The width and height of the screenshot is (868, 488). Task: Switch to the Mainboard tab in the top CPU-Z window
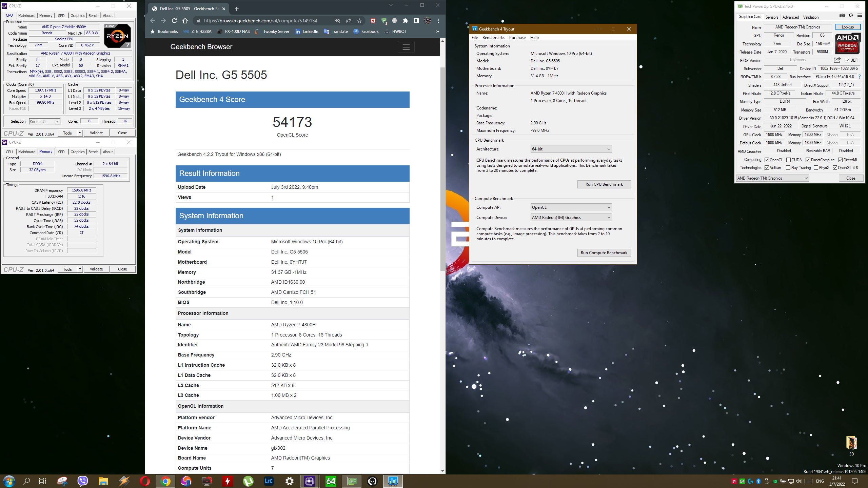coord(27,16)
